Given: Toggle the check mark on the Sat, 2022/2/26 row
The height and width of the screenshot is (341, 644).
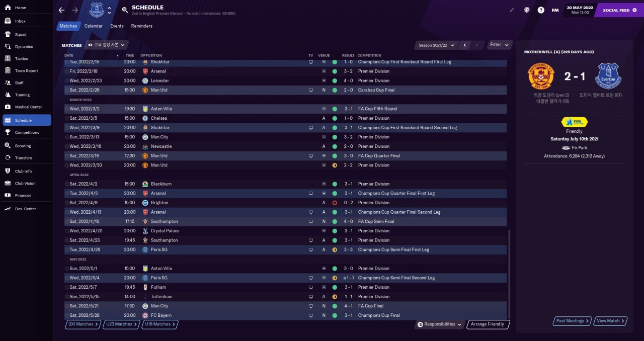Looking at the screenshot, I should click(x=67, y=90).
